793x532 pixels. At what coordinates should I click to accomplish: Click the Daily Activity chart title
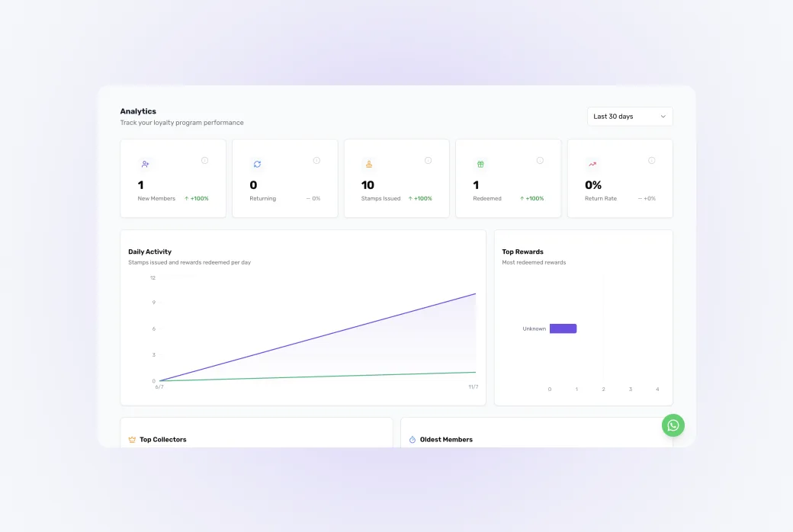pos(149,252)
